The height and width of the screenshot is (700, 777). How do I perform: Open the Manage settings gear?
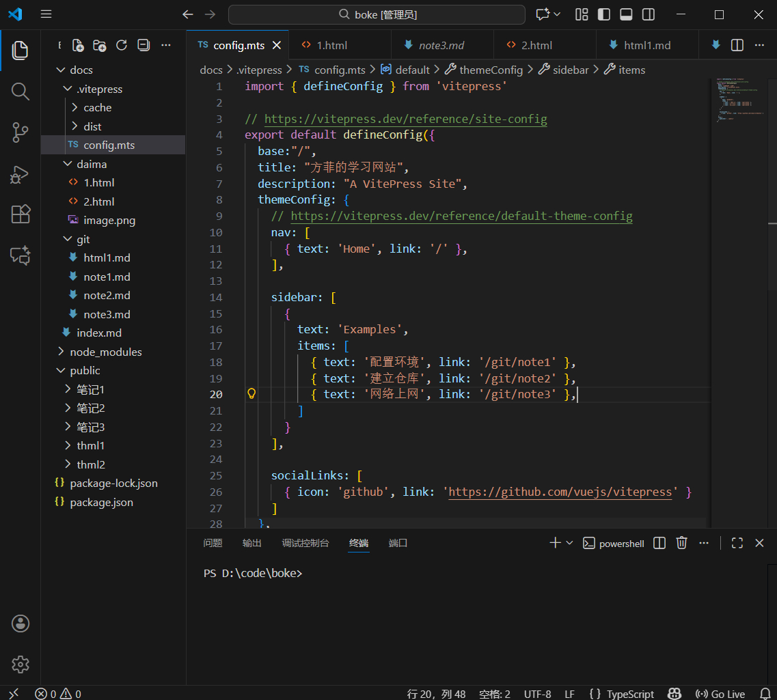[x=21, y=664]
